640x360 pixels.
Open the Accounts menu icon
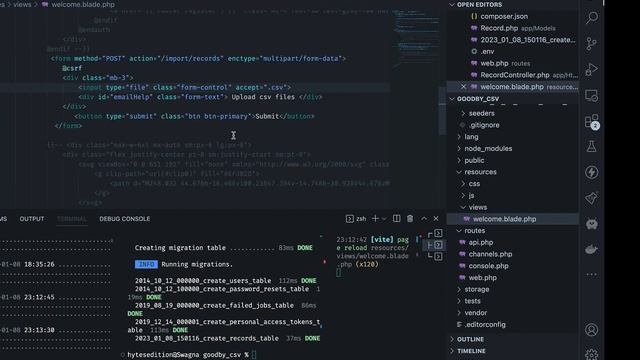coord(592,330)
